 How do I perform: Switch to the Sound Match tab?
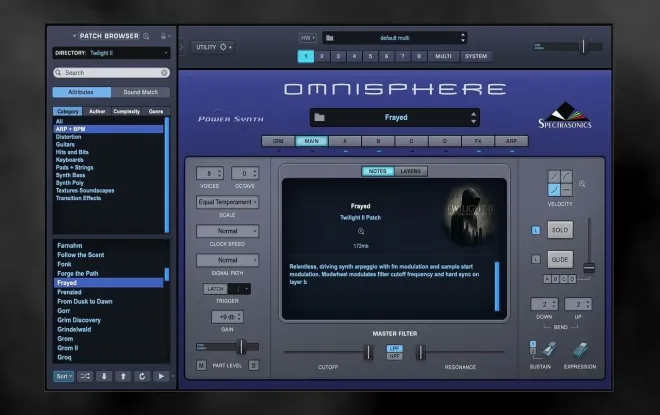(x=141, y=92)
